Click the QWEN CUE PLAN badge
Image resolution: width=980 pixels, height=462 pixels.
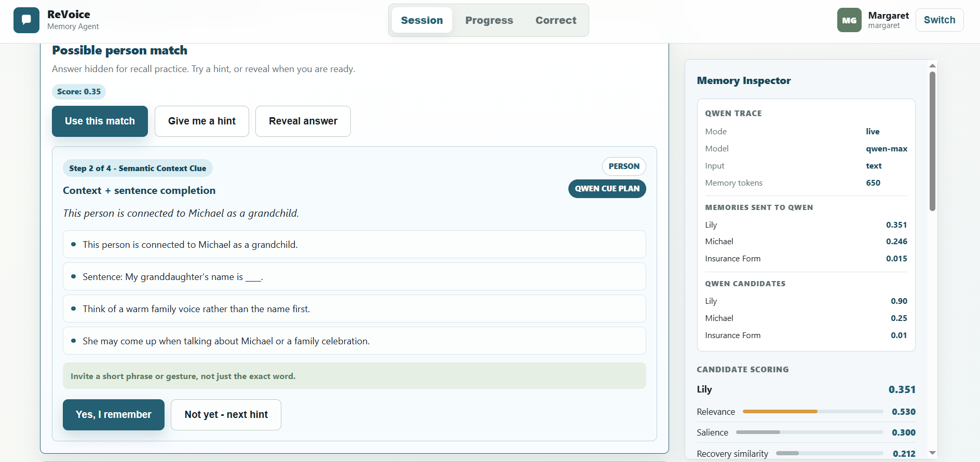tap(607, 189)
